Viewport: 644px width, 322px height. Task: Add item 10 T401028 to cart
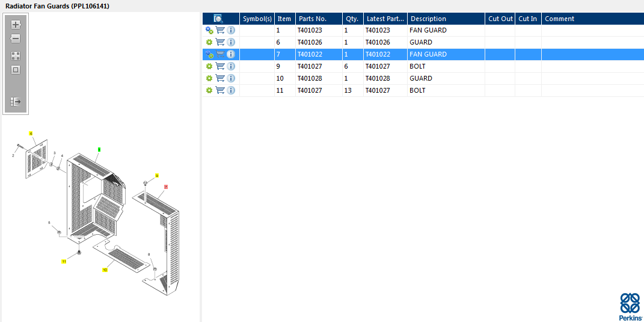click(x=220, y=78)
